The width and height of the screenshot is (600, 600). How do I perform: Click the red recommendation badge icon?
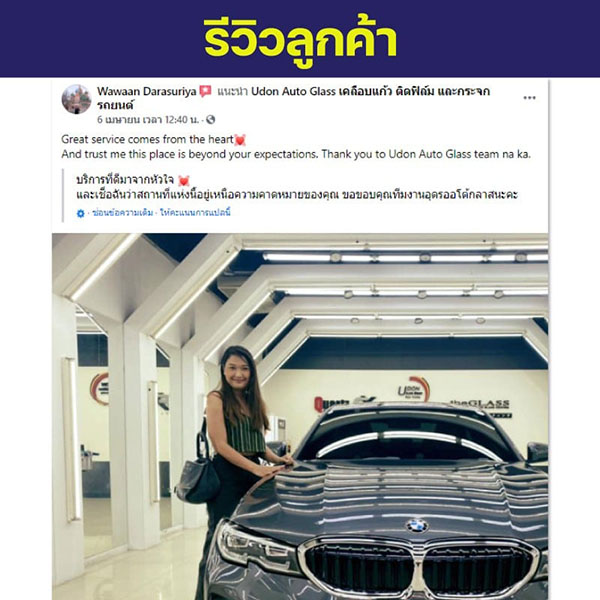point(205,91)
